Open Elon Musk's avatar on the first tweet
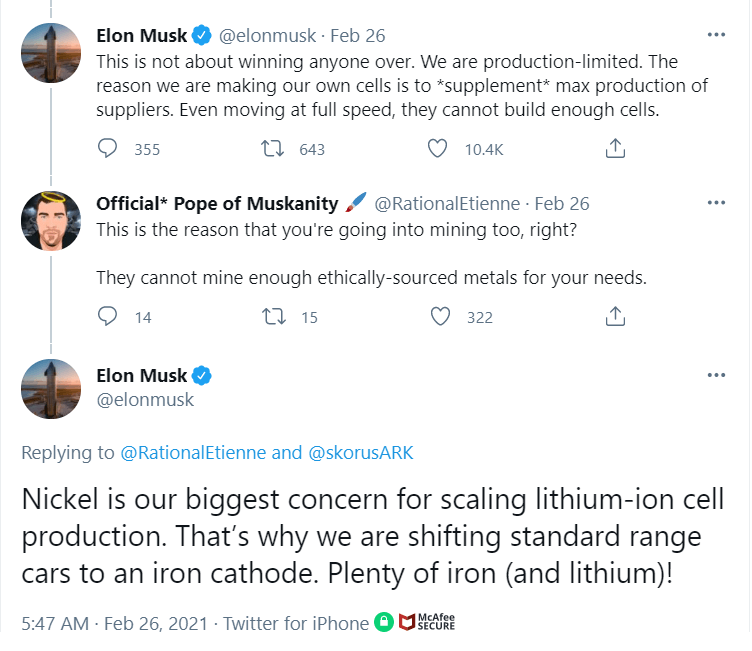 (x=51, y=53)
